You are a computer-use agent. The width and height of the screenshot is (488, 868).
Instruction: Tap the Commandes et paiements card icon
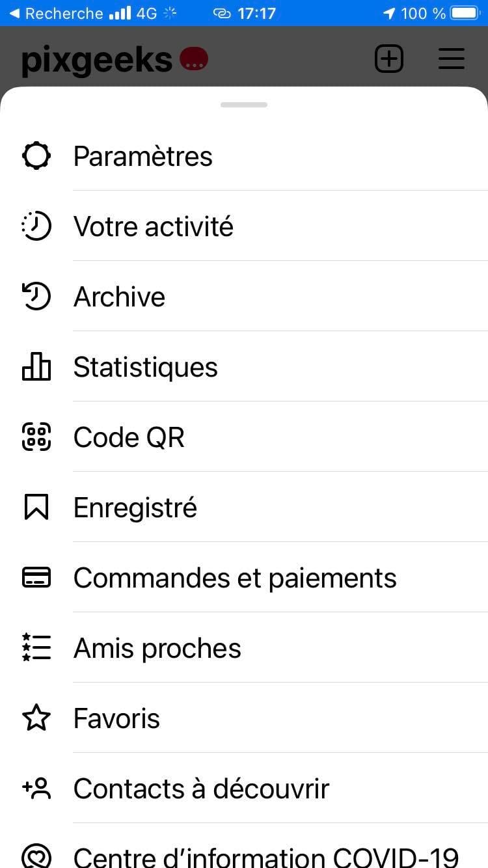click(36, 578)
